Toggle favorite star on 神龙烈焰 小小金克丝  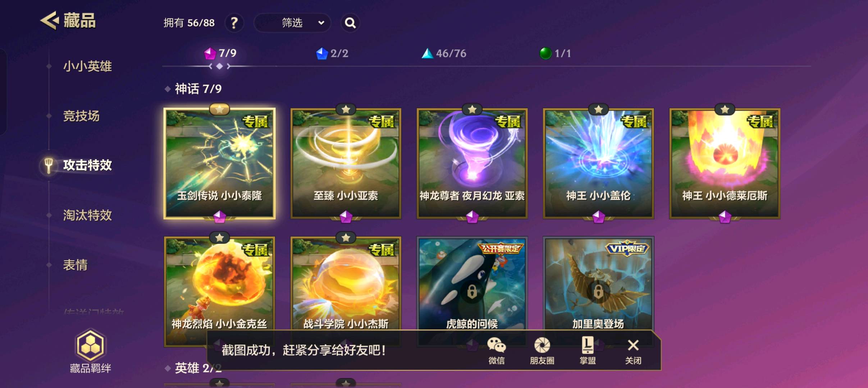[x=219, y=237]
